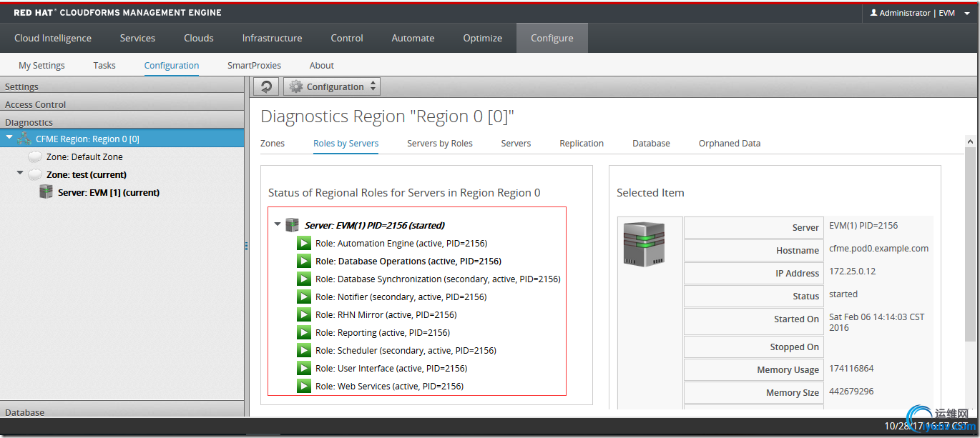Image resolution: width=980 pixels, height=438 pixels.
Task: Click the Administrator user icon
Action: tap(873, 13)
